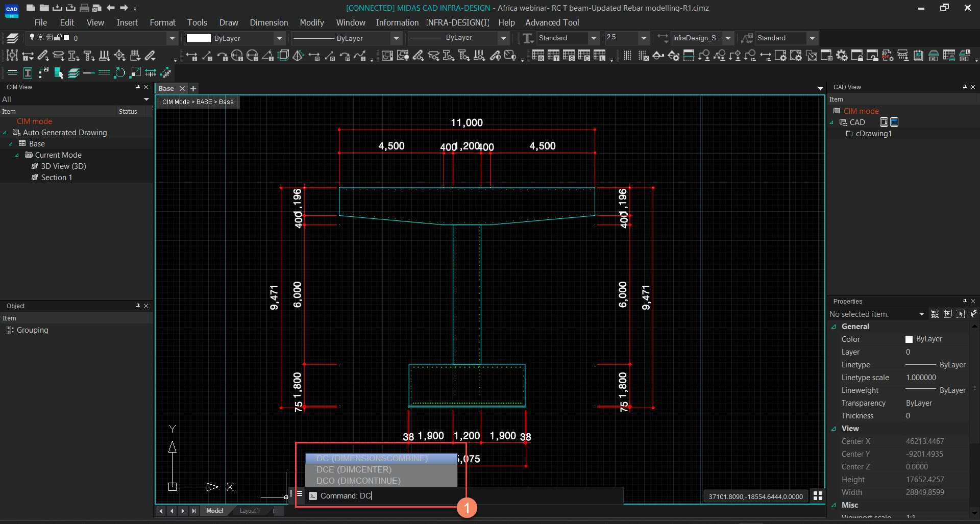The image size is (980, 524).
Task: Select DC (DIMENSIONSCOMBINE) suggestion
Action: coord(381,458)
